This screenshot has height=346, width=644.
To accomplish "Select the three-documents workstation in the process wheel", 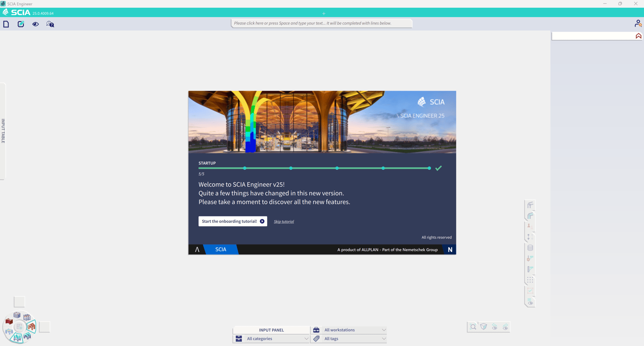I will pos(27,318).
